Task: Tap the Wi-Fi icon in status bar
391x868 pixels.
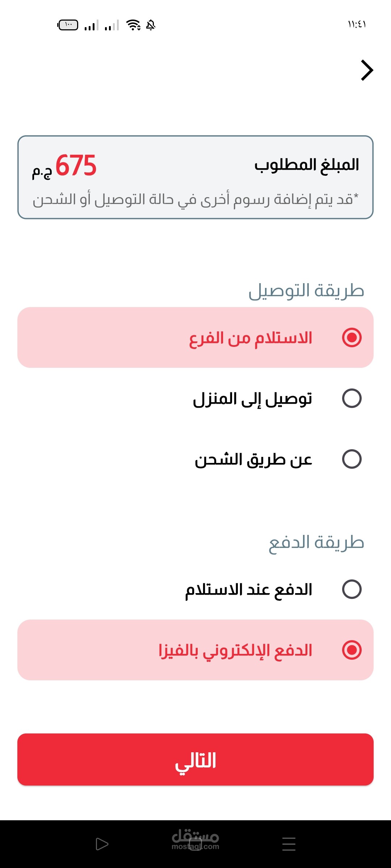Action: pyautogui.click(x=133, y=25)
